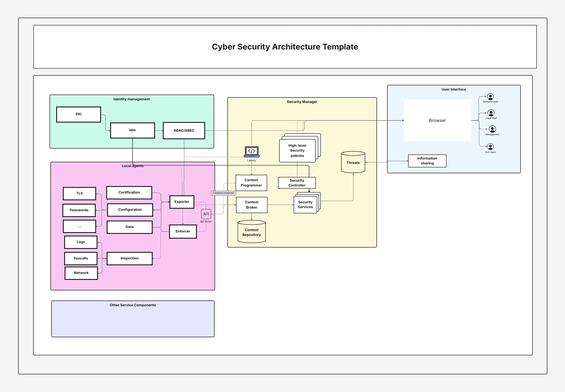Click the Context Programmer node
The height and width of the screenshot is (392, 565).
[x=251, y=183]
